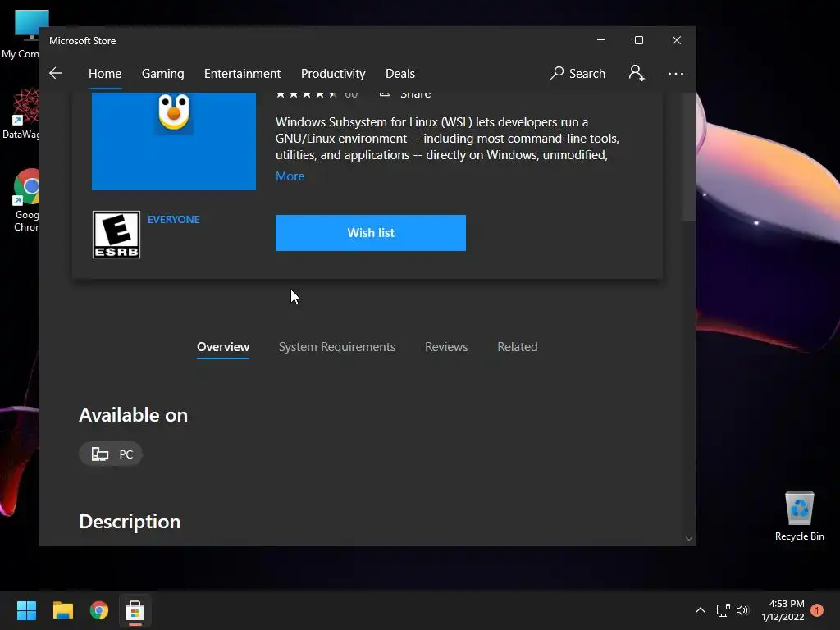This screenshot has width=840, height=630.
Task: Click the star rating of the app
Action: tap(307, 94)
